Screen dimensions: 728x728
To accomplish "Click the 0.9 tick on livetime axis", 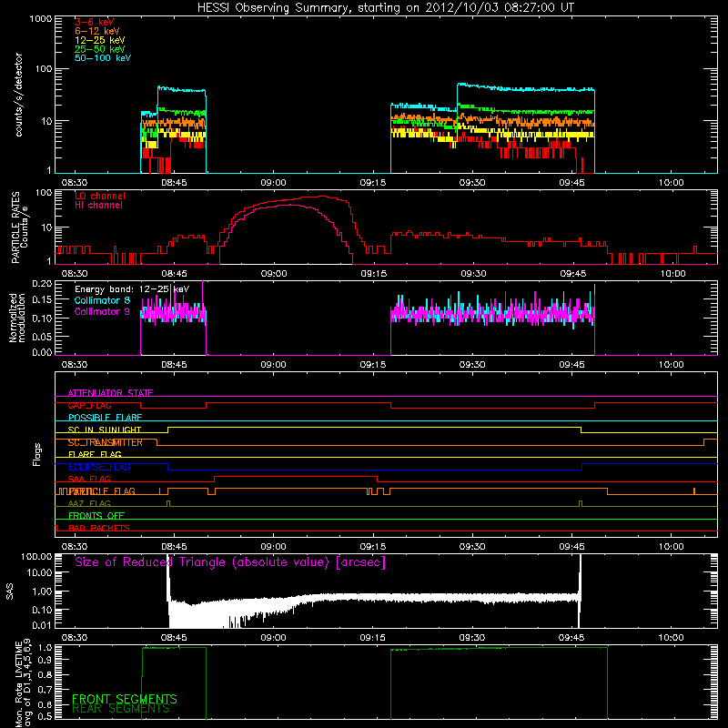I will pos(45,661).
